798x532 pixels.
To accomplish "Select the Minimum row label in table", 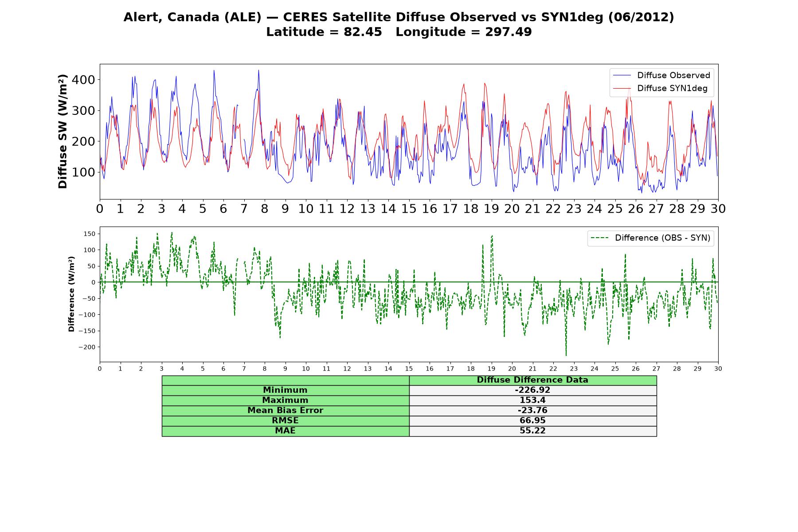I will 286,390.
